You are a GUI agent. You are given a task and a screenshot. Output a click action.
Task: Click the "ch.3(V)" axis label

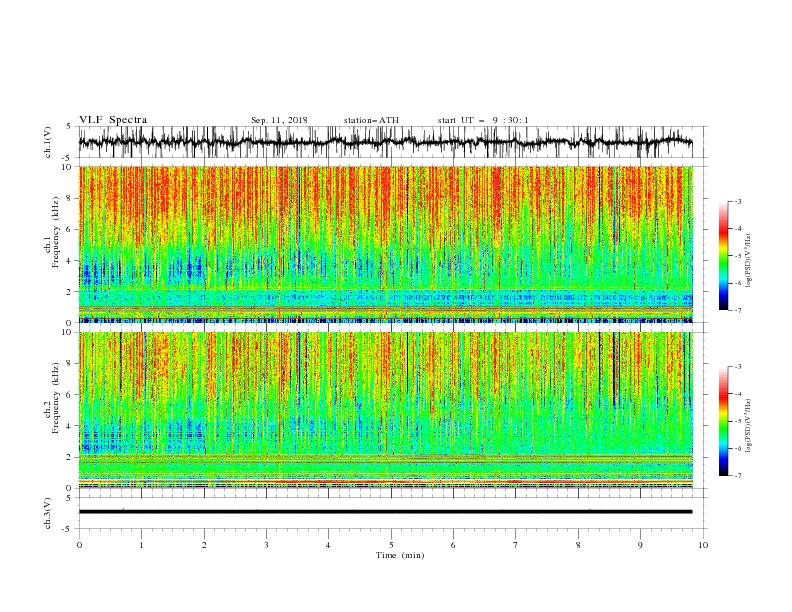[48, 513]
